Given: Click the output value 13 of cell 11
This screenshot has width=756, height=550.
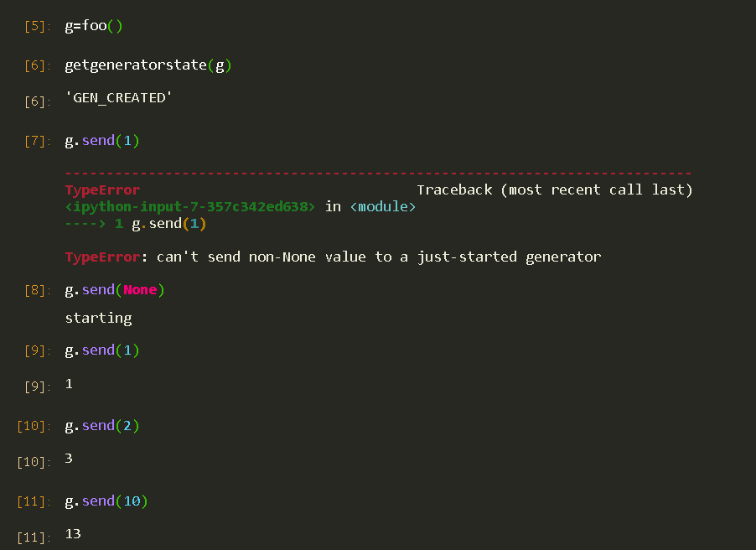Looking at the screenshot, I should (73, 533).
